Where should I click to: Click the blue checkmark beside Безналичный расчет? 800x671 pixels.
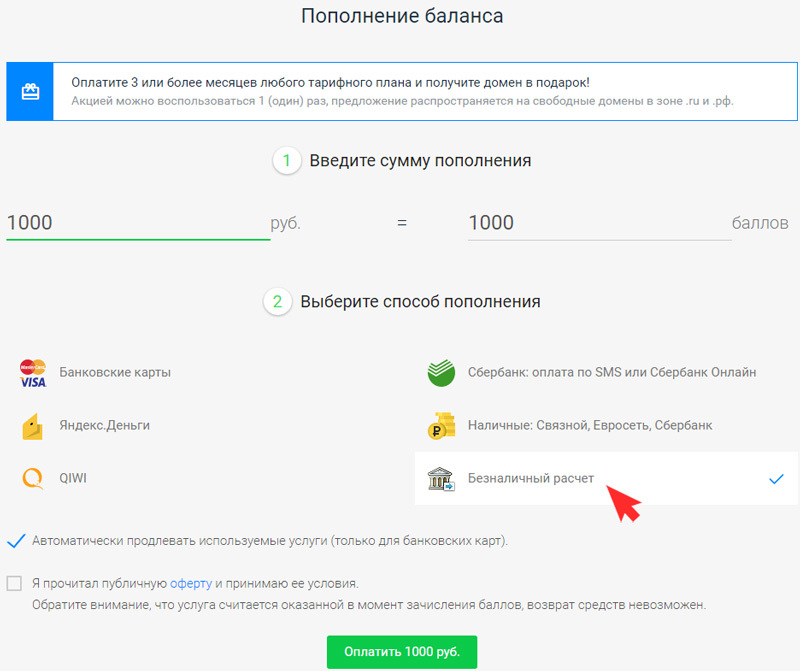coord(776,479)
